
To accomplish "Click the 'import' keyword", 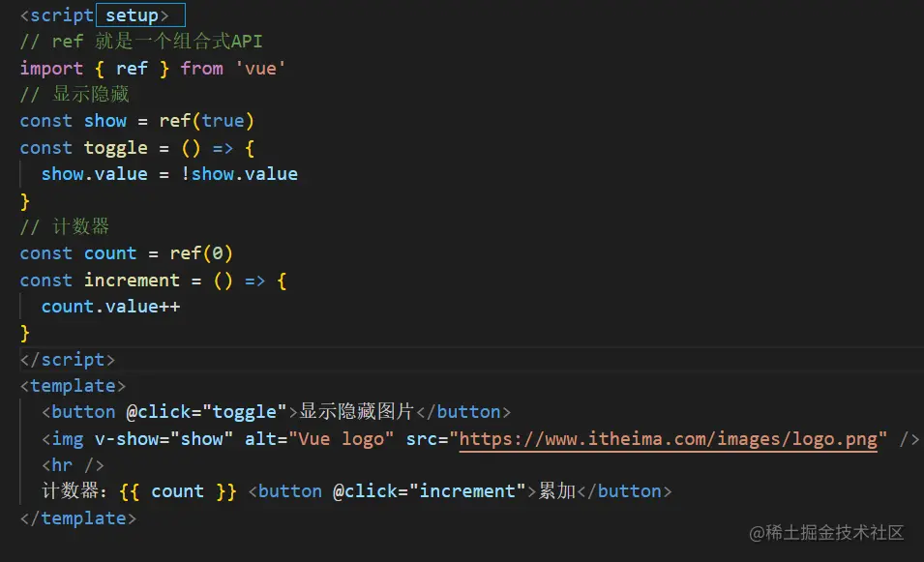I will (51, 69).
